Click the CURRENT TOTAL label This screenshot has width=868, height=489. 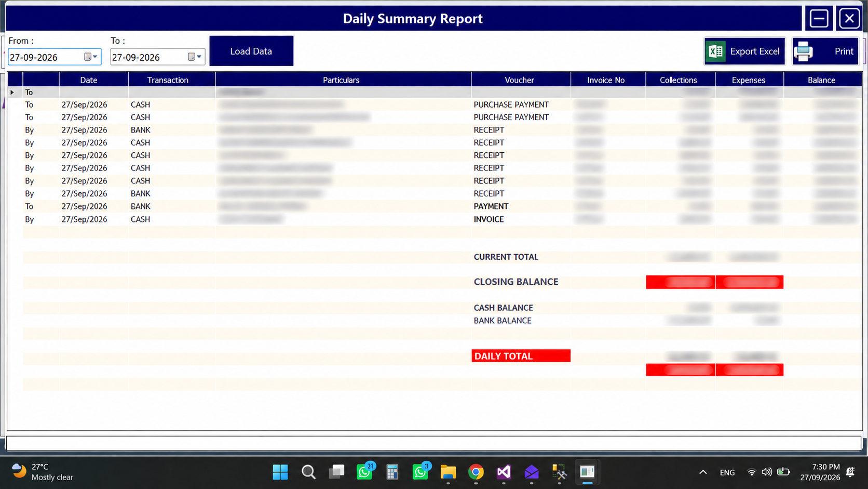pos(506,257)
